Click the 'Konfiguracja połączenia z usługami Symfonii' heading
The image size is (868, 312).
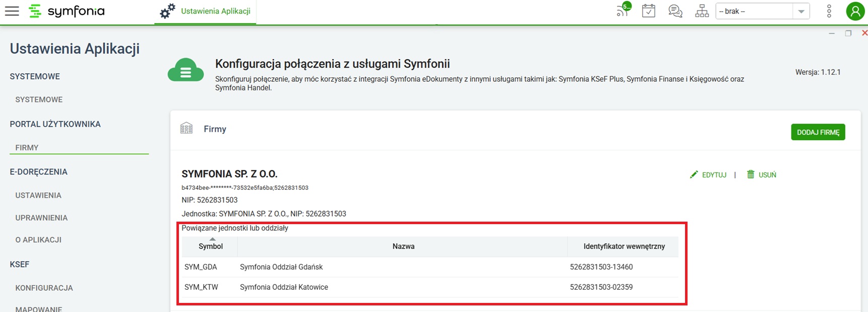point(333,64)
